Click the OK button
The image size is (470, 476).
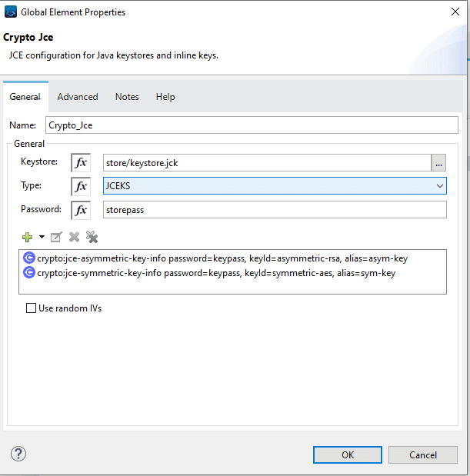tap(348, 454)
